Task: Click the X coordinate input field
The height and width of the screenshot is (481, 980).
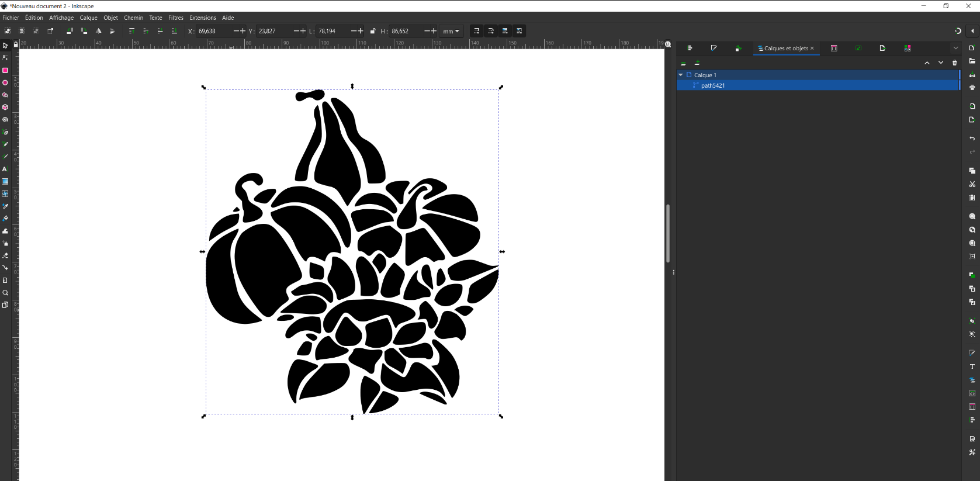Action: (214, 31)
